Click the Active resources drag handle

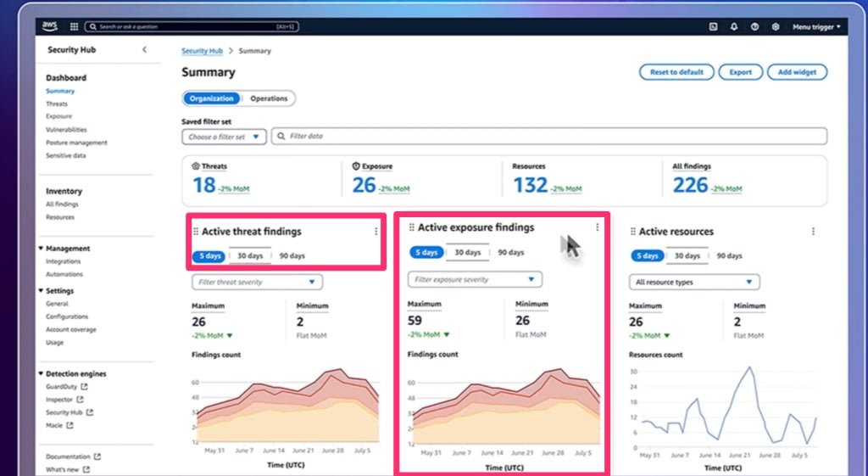[x=632, y=232]
